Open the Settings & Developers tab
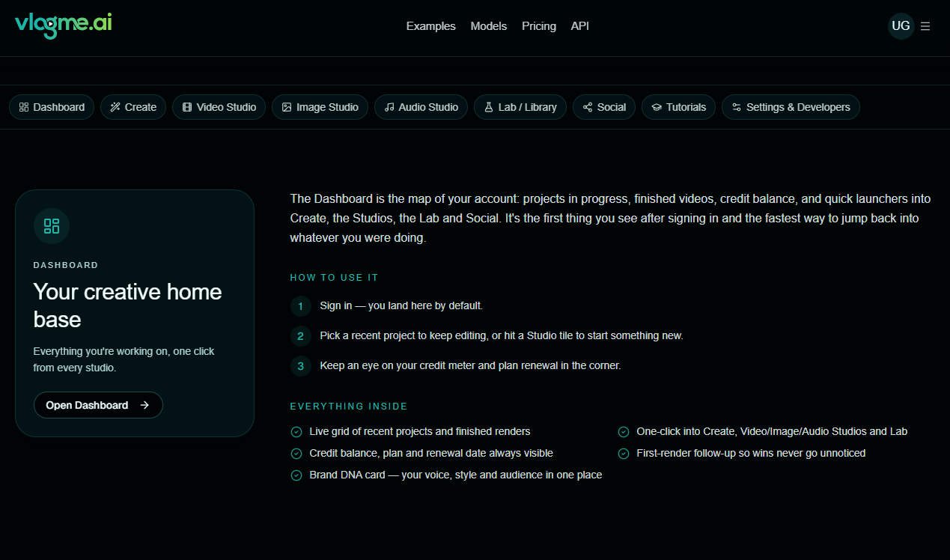 [x=791, y=107]
